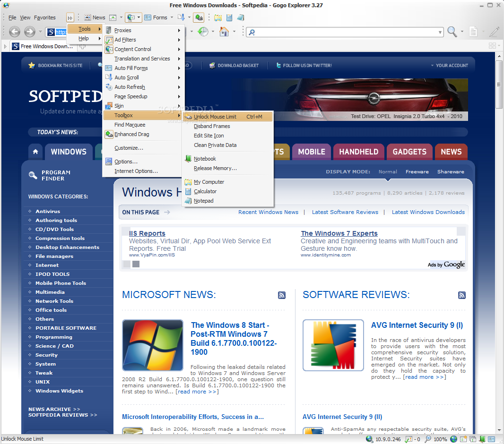504x444 pixels.
Task: Open the Content Control dropdown arrow
Action: (x=139, y=17)
